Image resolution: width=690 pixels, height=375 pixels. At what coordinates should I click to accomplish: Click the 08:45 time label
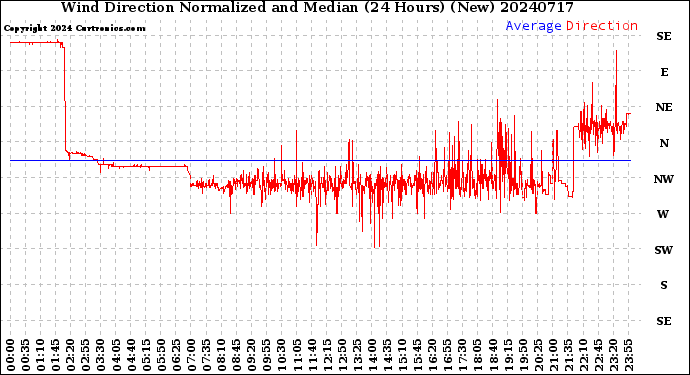pos(236,356)
